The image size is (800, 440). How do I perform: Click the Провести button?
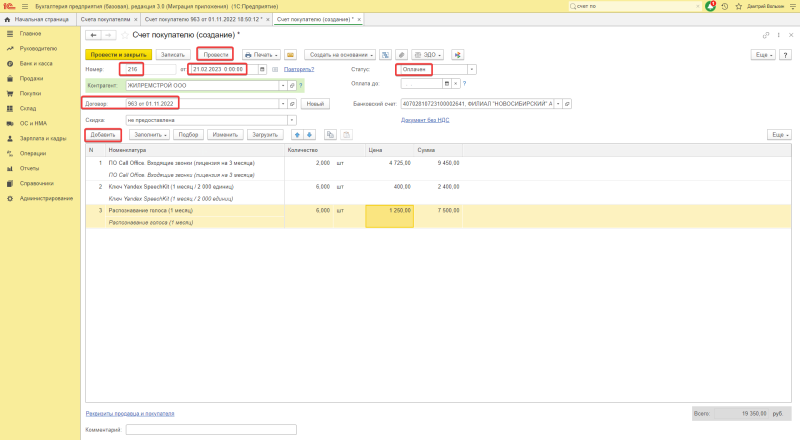click(215, 55)
